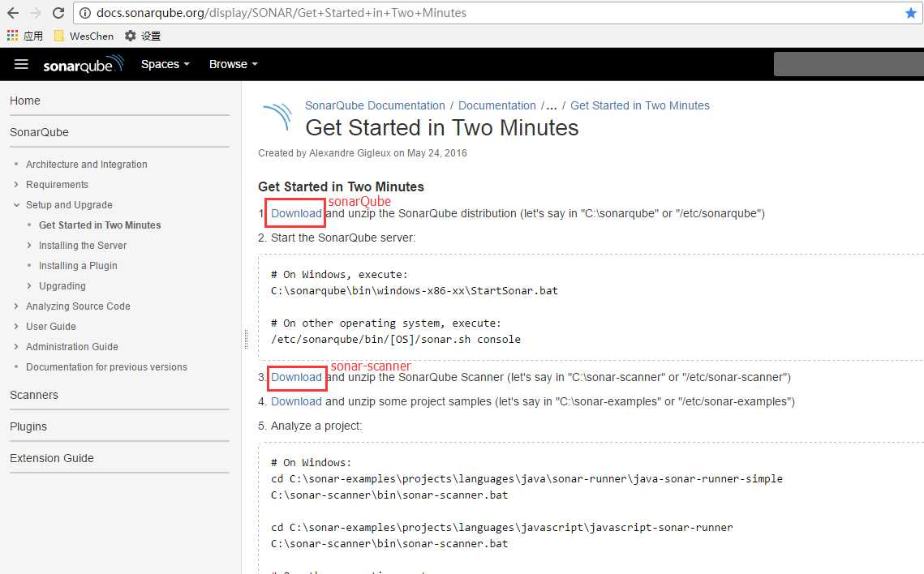Open the Home sidebar link
Screen dimensions: 924x574
click(x=25, y=101)
